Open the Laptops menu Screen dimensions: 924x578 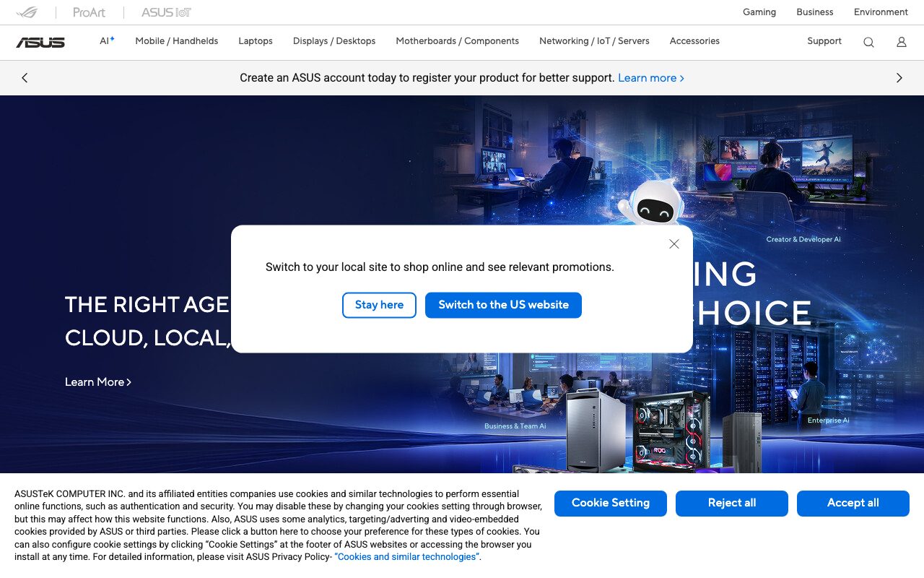(256, 41)
